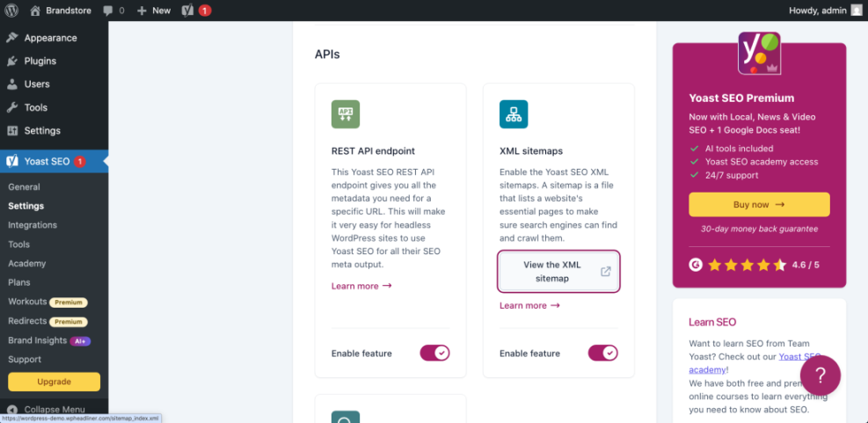Click Howdy, admin account menu
This screenshot has height=423, width=868.
click(825, 10)
